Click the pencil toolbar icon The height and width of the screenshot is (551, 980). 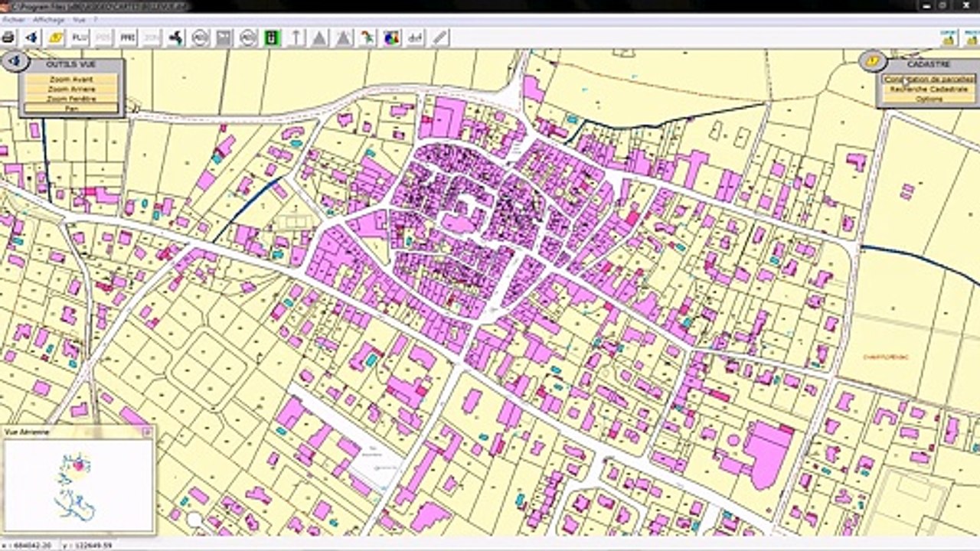(x=439, y=37)
